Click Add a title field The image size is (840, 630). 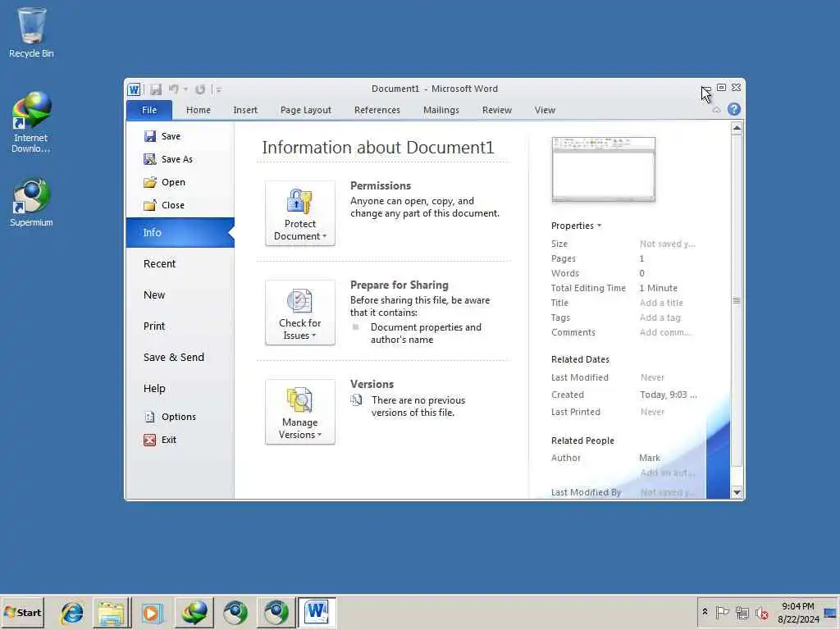pyautogui.click(x=661, y=303)
